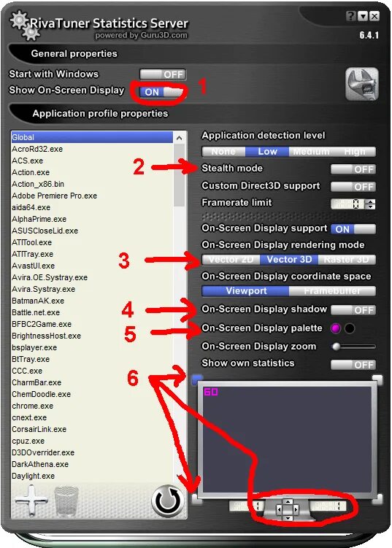Image resolution: width=392 pixels, height=548 pixels.
Task: Add a new profile with plus icon
Action: [31, 501]
